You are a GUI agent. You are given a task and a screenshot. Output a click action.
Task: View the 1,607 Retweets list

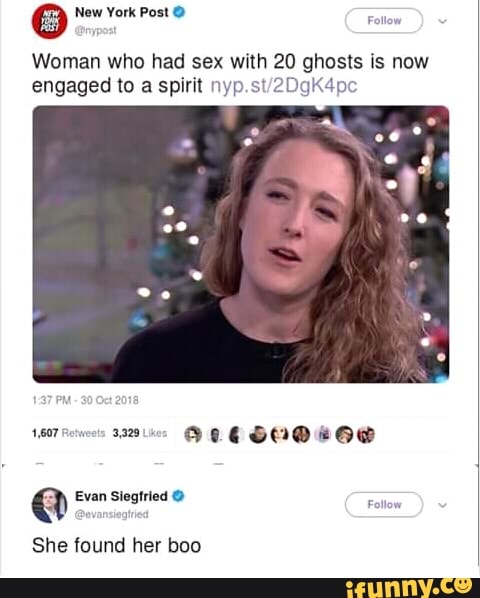[x=69, y=433]
